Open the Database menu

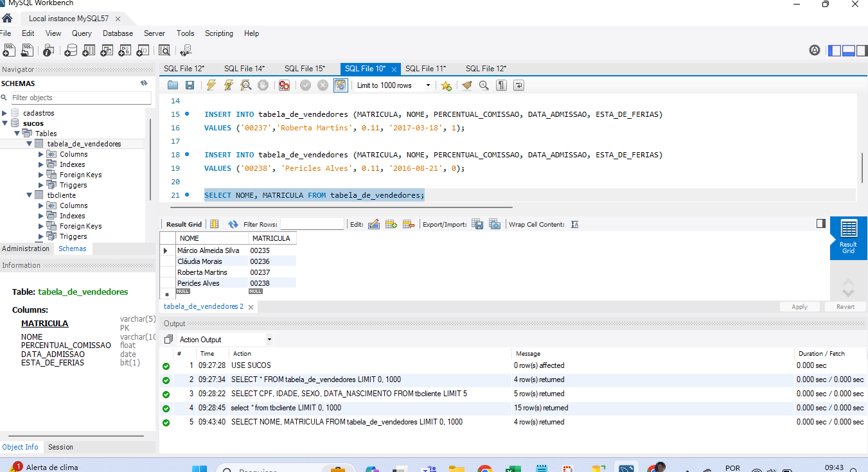tap(118, 33)
